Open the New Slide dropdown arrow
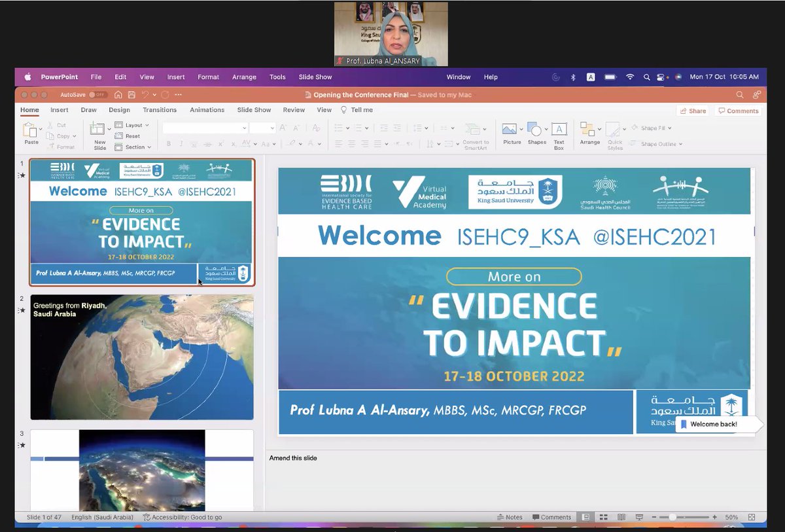 point(109,128)
